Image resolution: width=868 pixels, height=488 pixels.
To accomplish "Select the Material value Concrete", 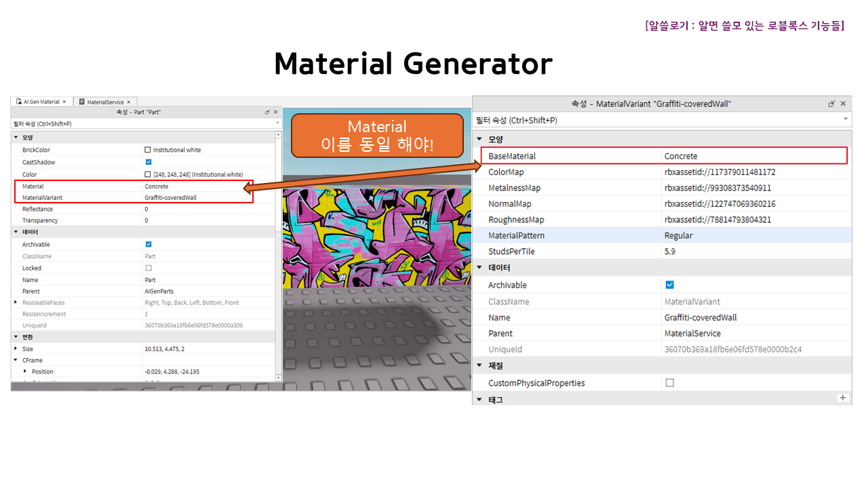I will coord(157,186).
